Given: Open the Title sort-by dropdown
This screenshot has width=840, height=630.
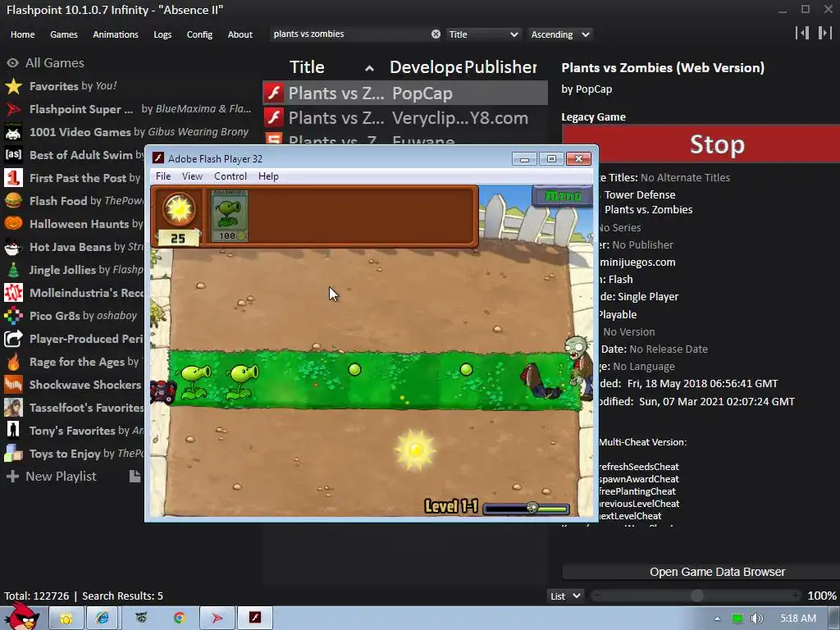Looking at the screenshot, I should (483, 34).
